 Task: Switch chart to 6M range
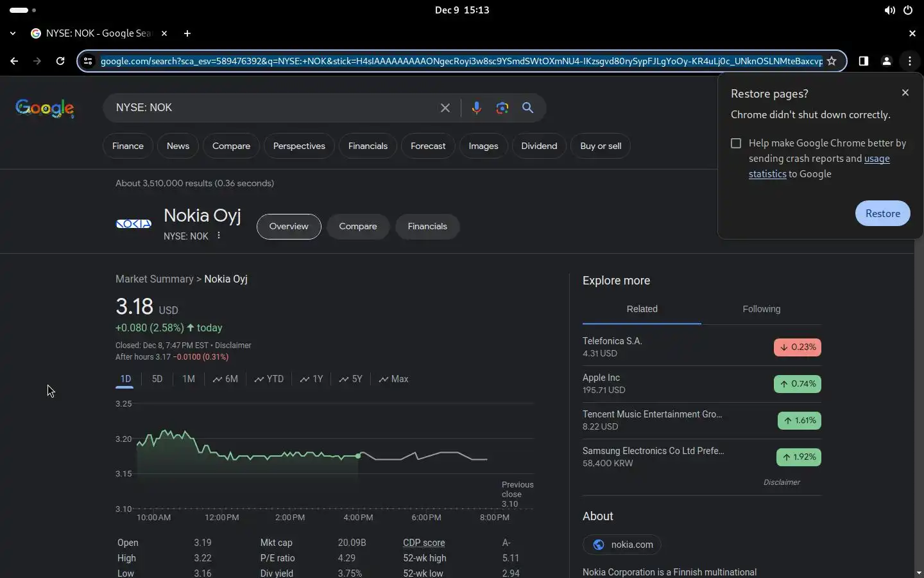tap(225, 379)
